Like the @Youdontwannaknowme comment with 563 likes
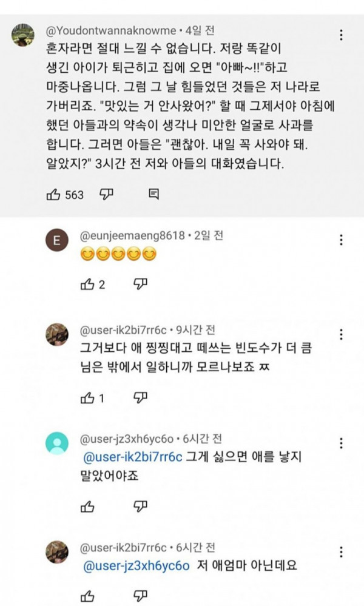The width and height of the screenshot is (364, 606). coord(53,195)
